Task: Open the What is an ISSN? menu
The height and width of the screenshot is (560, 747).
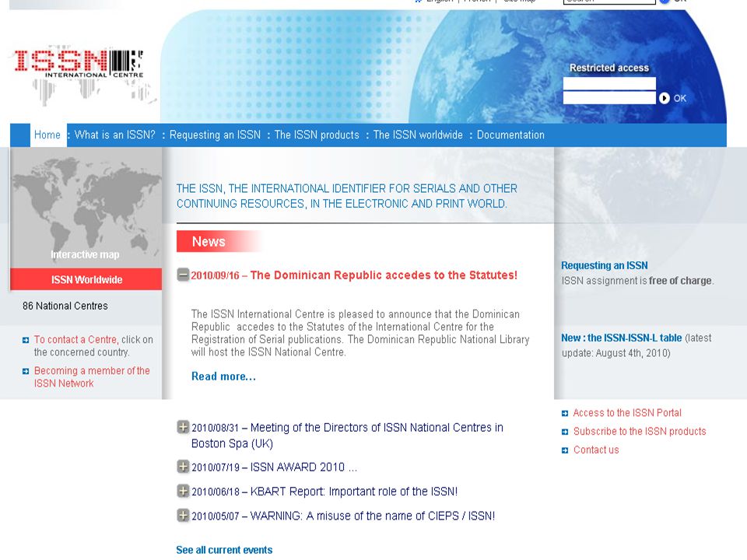Action: tap(115, 135)
